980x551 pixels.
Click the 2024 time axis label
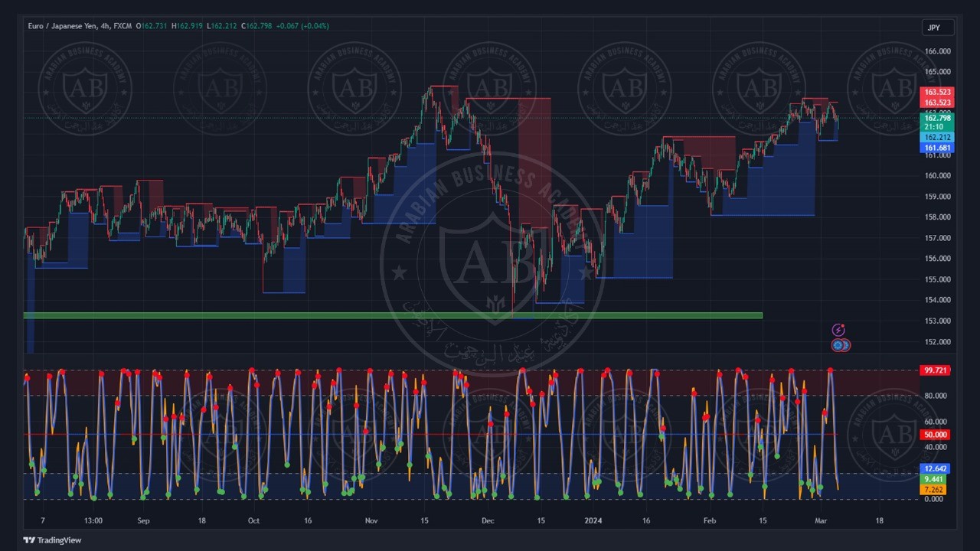pyautogui.click(x=593, y=520)
